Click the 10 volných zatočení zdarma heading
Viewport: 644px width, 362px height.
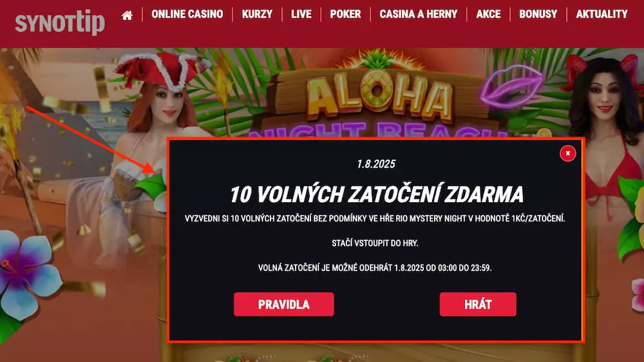coord(377,195)
